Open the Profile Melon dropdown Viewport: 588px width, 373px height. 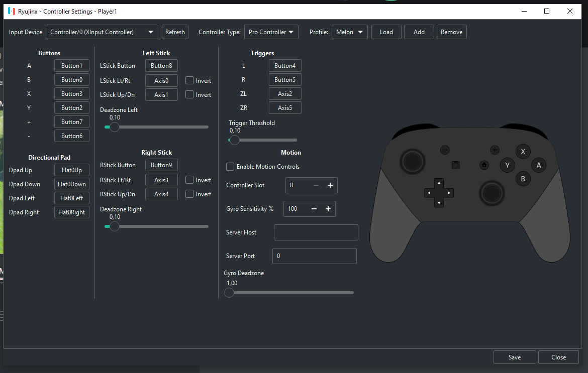(349, 32)
